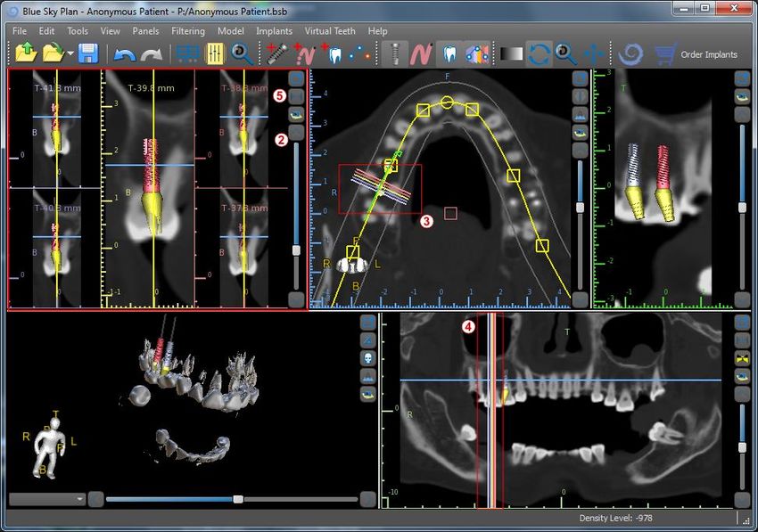Toggle the yellow sliders adjustment panel button
Image resolution: width=758 pixels, height=532 pixels.
[x=215, y=53]
